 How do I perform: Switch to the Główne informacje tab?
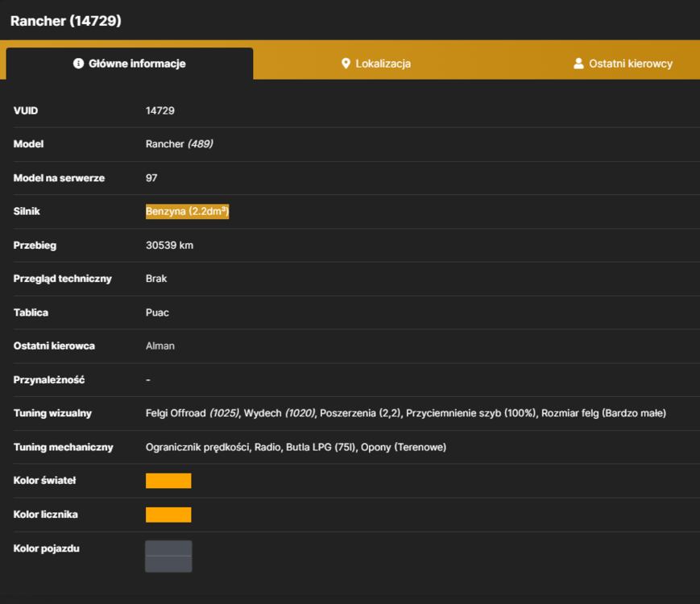pyautogui.click(x=130, y=64)
